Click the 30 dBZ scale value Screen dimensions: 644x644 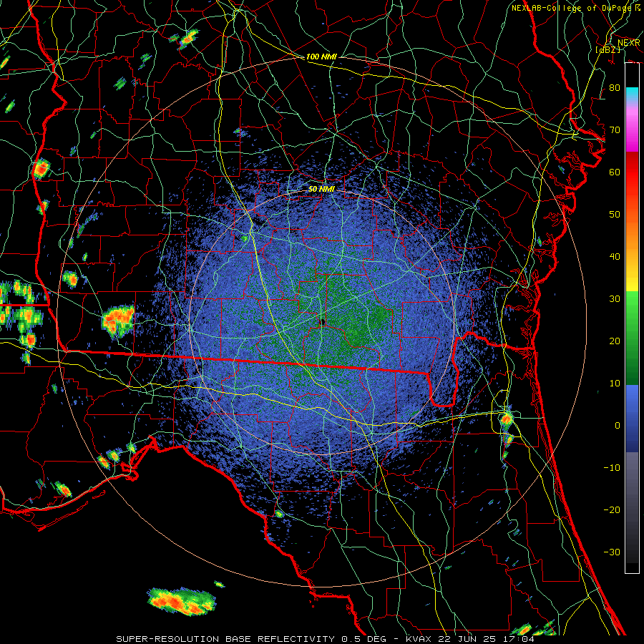click(615, 299)
